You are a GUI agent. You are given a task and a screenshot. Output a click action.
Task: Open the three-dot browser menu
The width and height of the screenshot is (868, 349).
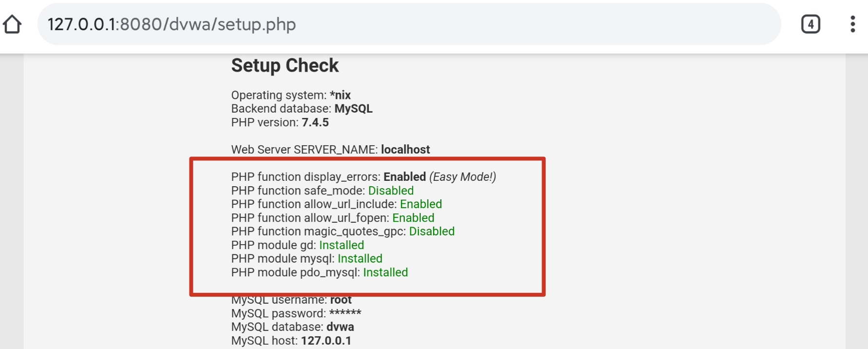852,24
